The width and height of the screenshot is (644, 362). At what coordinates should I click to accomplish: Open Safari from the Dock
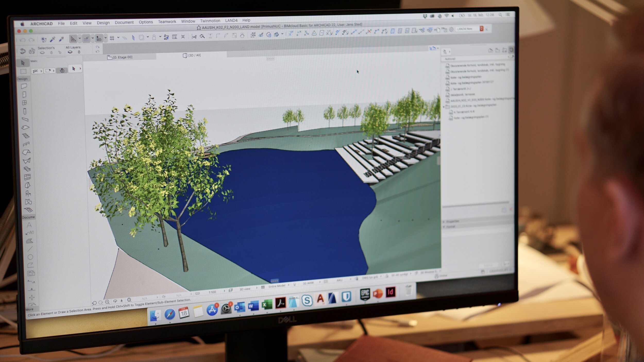point(170,314)
